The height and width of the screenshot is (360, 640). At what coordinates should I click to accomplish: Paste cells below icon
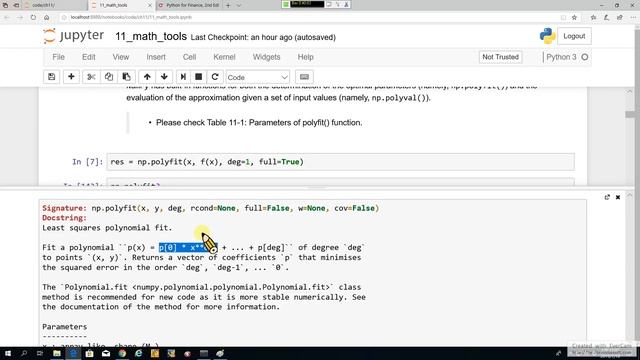pos(127,77)
